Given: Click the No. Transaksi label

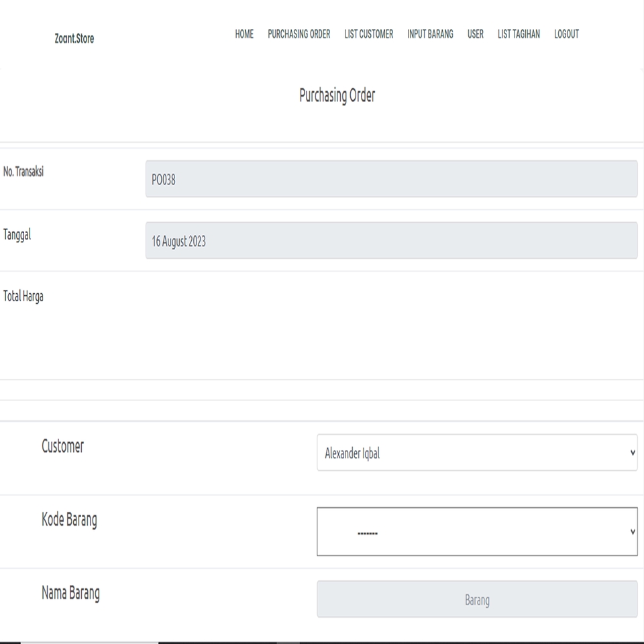Looking at the screenshot, I should 23,172.
